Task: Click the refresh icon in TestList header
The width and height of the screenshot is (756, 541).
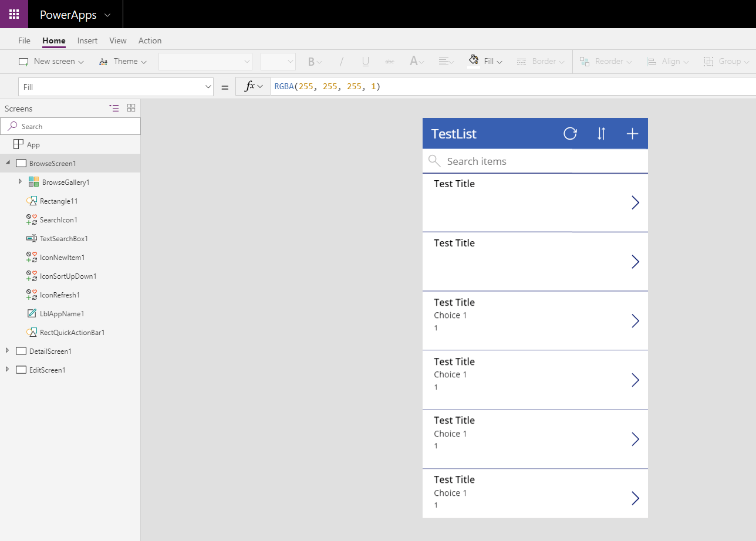Action: (x=570, y=134)
